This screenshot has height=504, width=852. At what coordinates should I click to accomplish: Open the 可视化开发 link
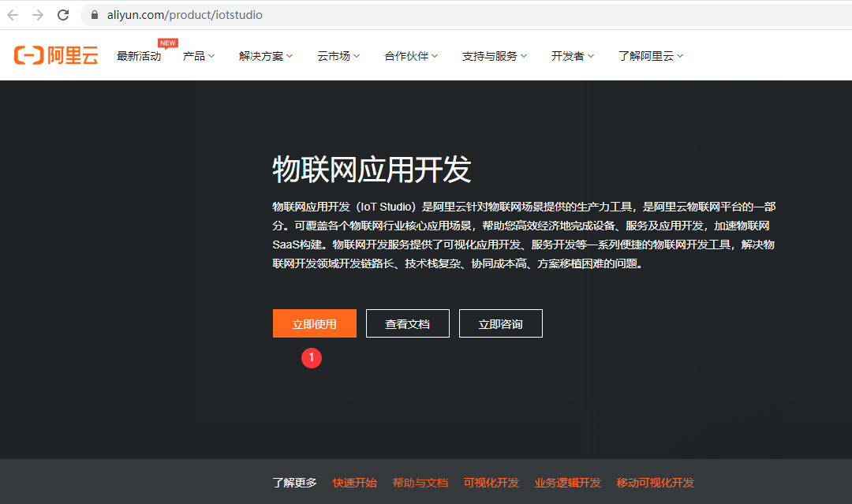[x=491, y=483]
